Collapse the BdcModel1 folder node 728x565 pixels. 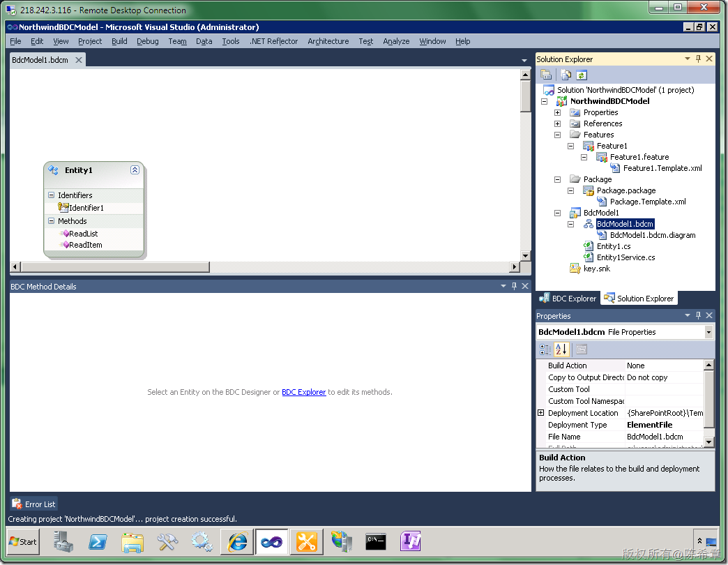(557, 213)
